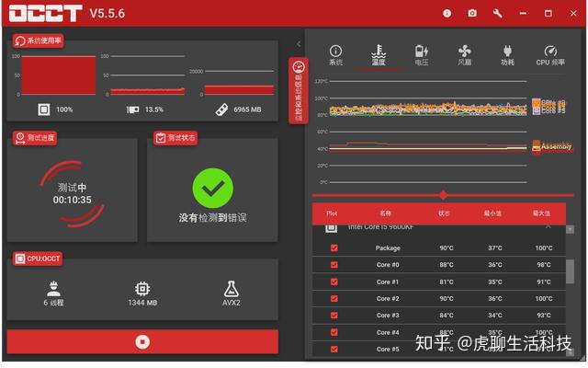The width and height of the screenshot is (588, 368).
Task: Collapse the Intel Core i5 9600KF group
Action: pos(548,226)
